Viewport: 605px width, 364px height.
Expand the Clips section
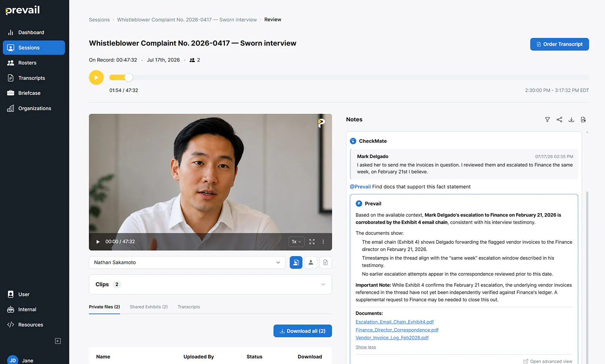[210, 285]
